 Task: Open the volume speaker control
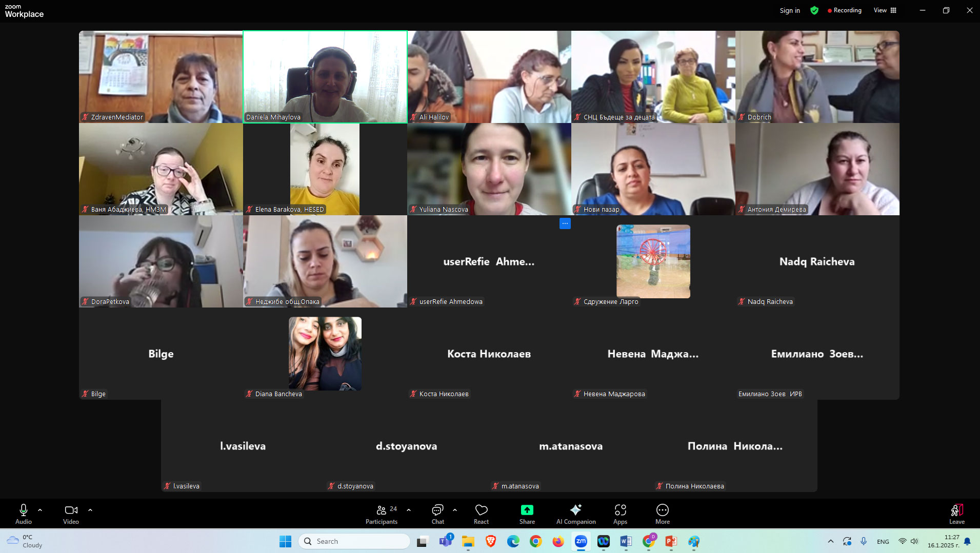coord(914,541)
